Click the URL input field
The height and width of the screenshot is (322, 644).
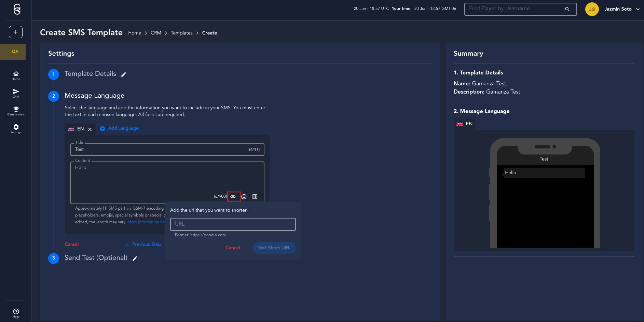[233, 224]
